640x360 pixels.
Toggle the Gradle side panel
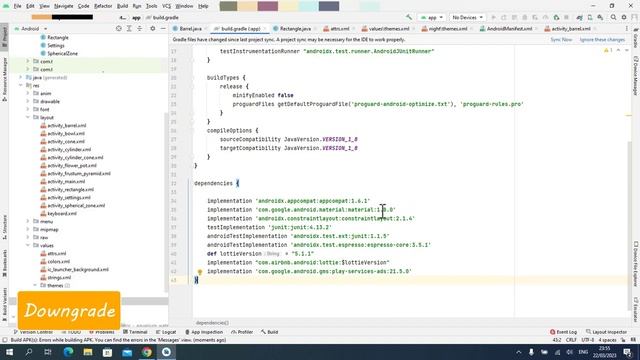tap(636, 38)
